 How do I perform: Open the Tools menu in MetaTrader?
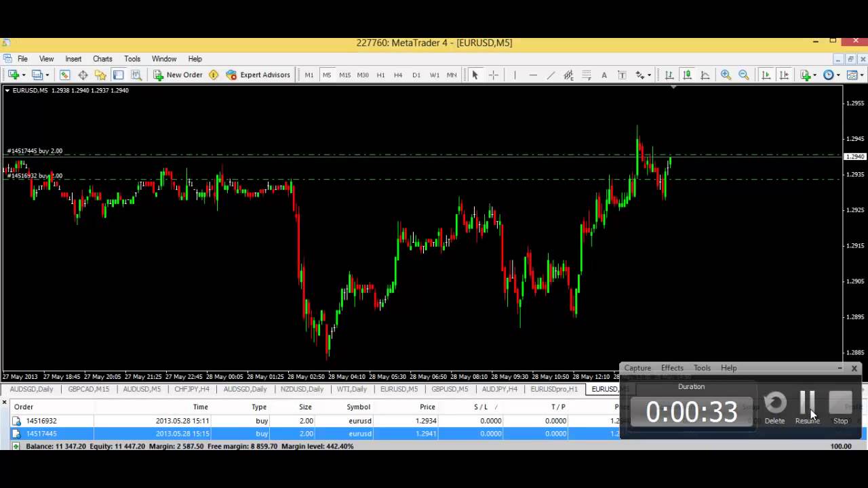(132, 59)
